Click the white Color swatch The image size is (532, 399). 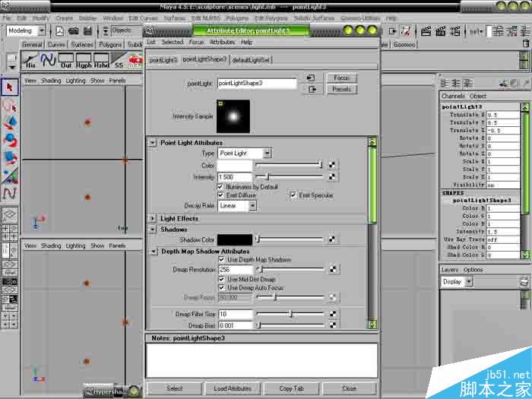coord(235,165)
